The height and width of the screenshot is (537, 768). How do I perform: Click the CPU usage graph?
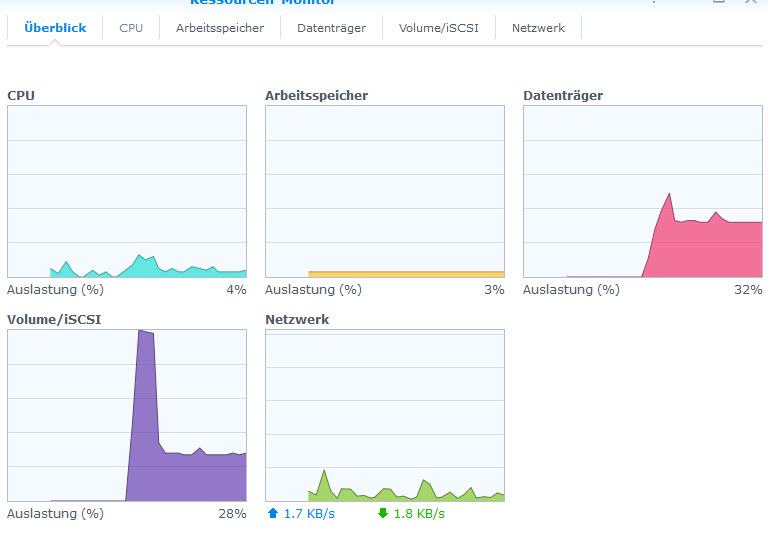[127, 192]
